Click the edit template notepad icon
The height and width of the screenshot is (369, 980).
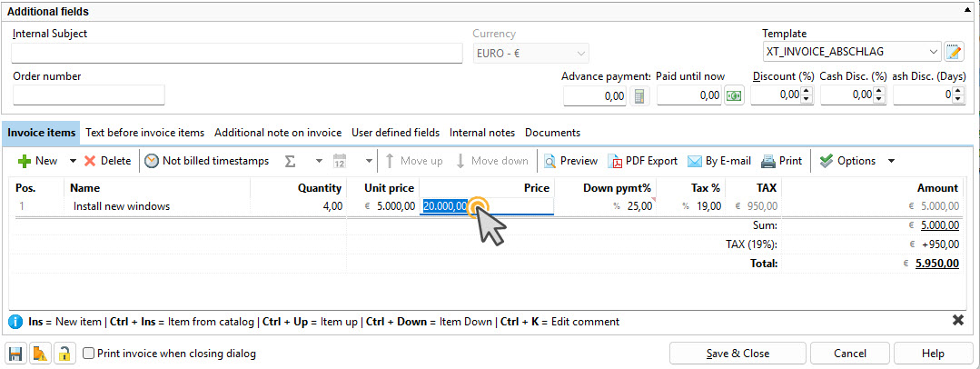point(953,52)
